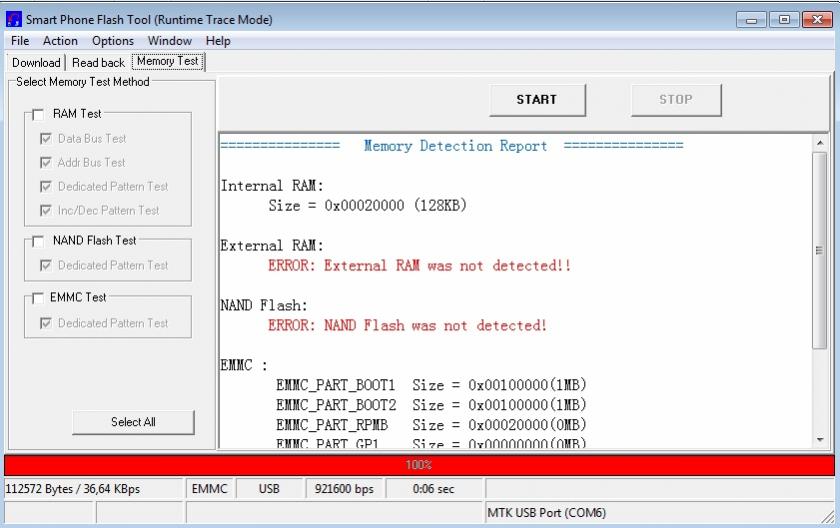
Task: Open the Action menu
Action: pyautogui.click(x=60, y=41)
